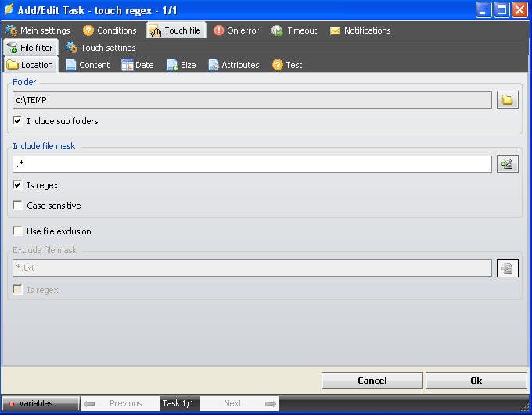Open the Date filter tab
Image resolution: width=532 pixels, height=415 pixels.
pyautogui.click(x=138, y=65)
